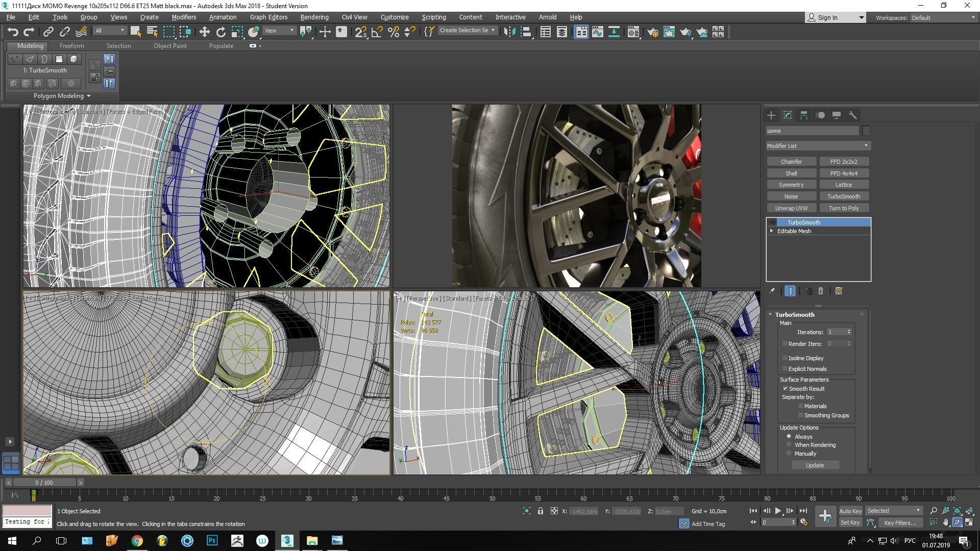This screenshot has height=551, width=980.
Task: Click the Auto Key button
Action: (x=850, y=511)
